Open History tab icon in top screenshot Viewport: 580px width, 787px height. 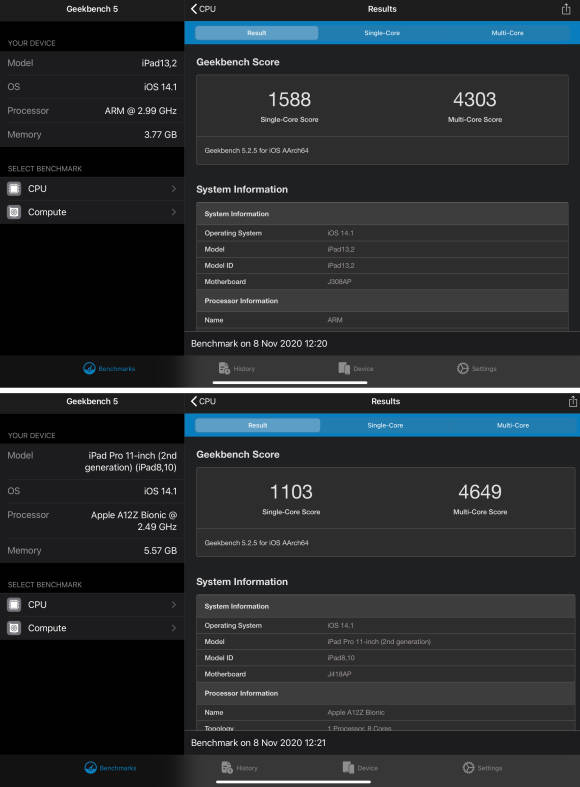(x=224, y=368)
